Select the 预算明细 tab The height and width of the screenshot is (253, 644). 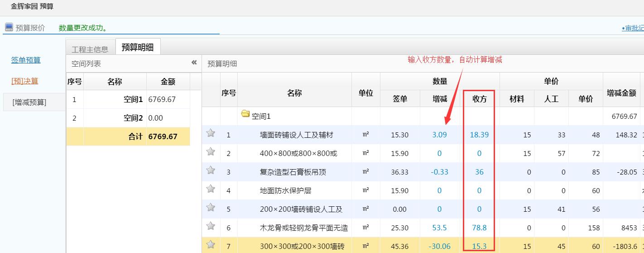(x=138, y=48)
